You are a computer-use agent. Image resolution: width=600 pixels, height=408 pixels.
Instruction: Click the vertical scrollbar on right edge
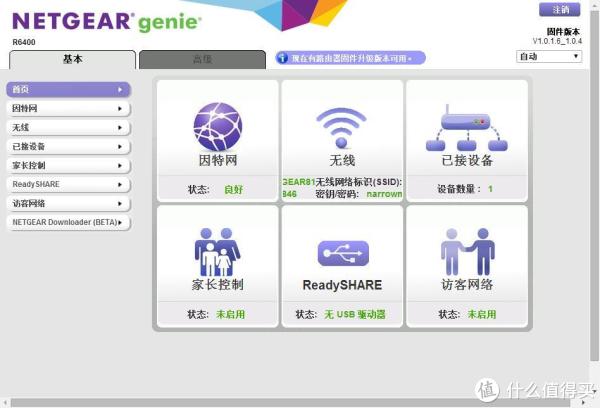pyautogui.click(x=594, y=186)
